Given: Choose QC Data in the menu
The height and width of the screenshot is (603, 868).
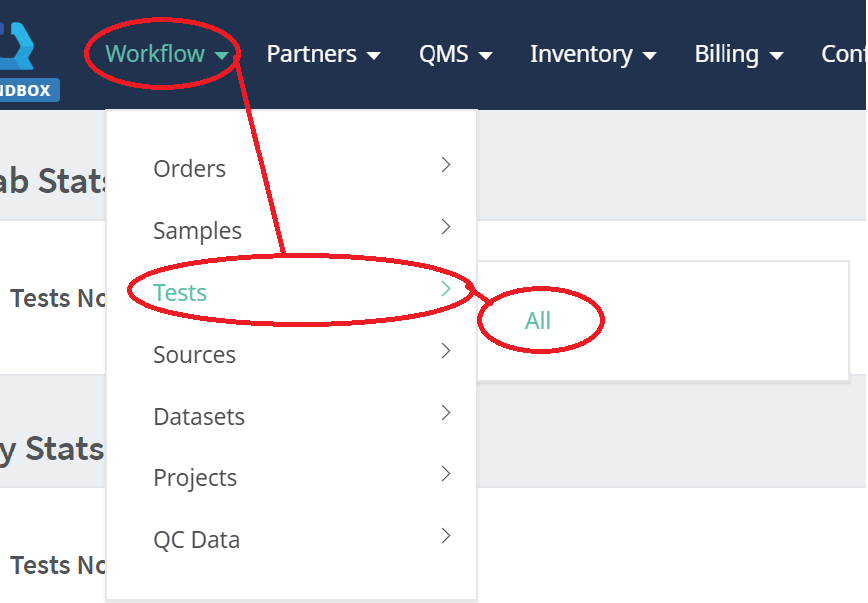Looking at the screenshot, I should 197,540.
